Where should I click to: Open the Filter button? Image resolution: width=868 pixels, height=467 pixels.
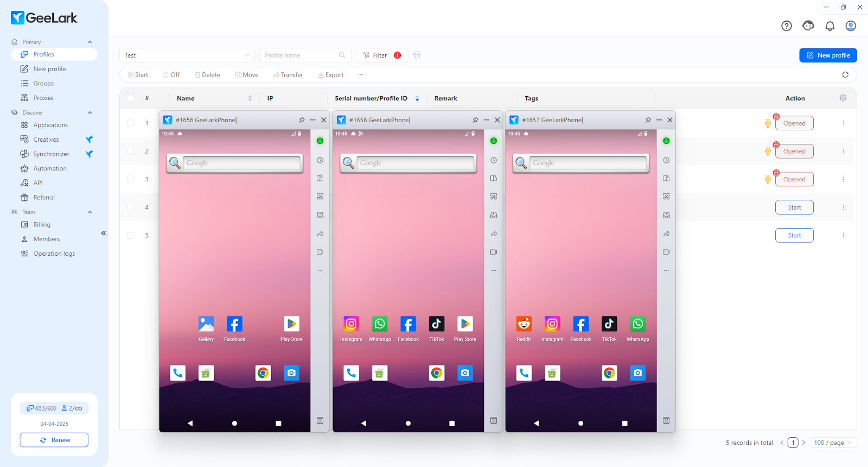coord(381,55)
